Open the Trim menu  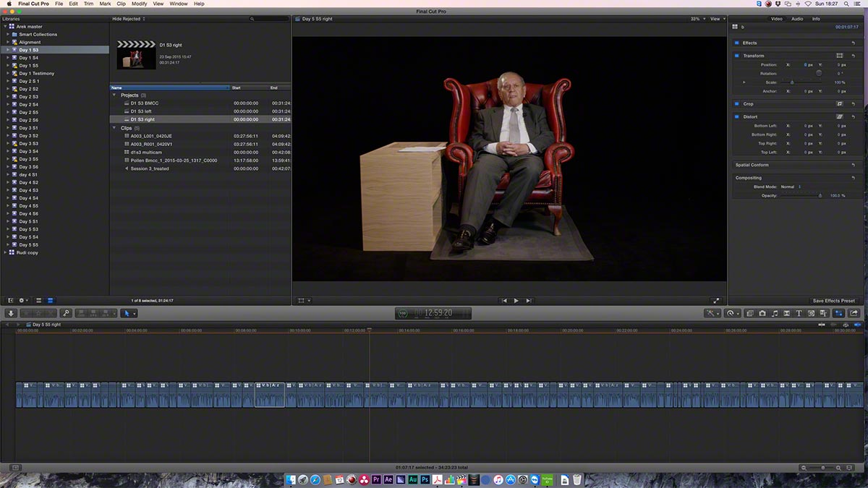pyautogui.click(x=88, y=4)
